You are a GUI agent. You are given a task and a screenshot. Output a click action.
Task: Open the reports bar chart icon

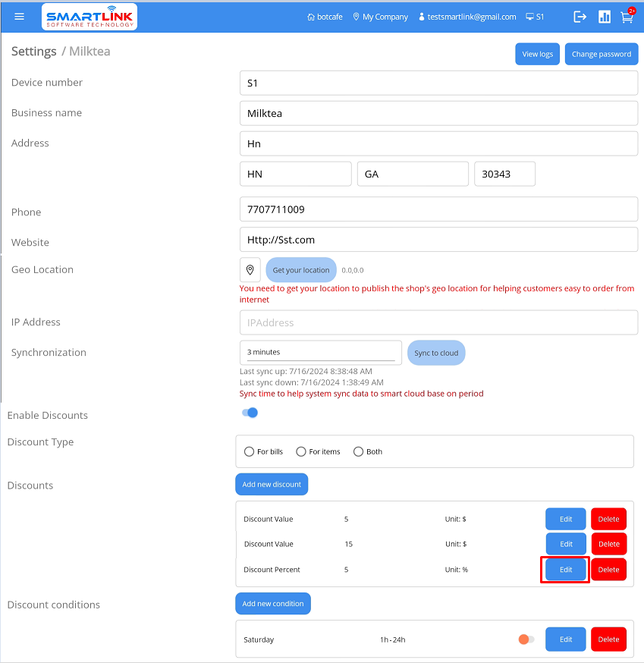point(605,17)
